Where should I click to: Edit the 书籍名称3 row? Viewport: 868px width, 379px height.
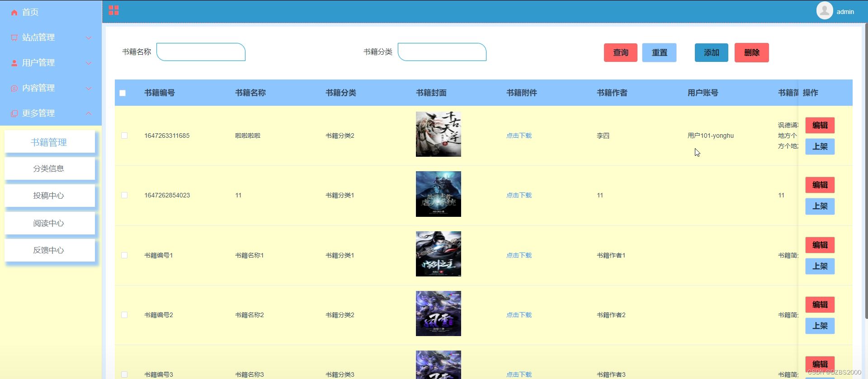pos(820,364)
